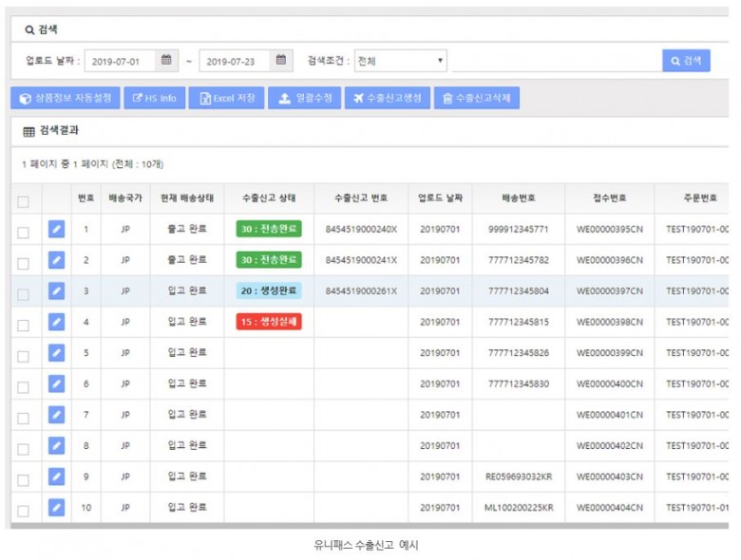
Task: Select the checkbox for row 4
Action: [x=23, y=326]
